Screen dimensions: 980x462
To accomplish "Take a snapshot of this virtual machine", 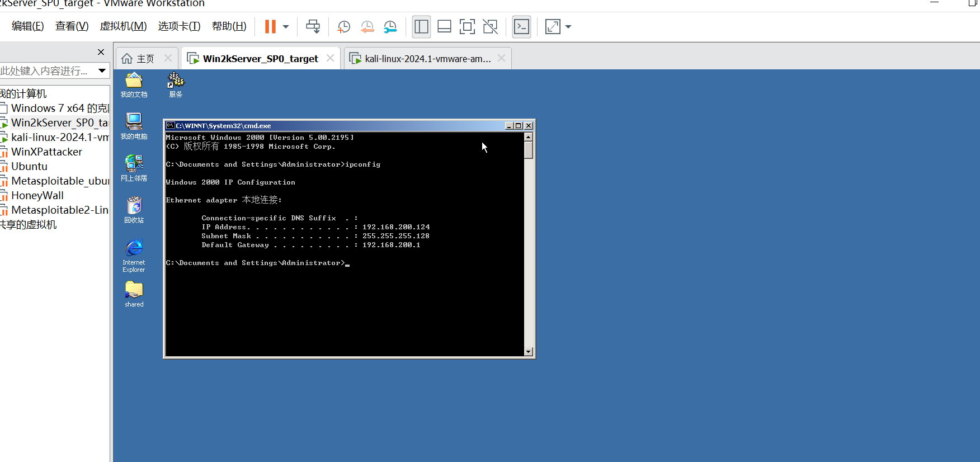I will (x=343, y=27).
